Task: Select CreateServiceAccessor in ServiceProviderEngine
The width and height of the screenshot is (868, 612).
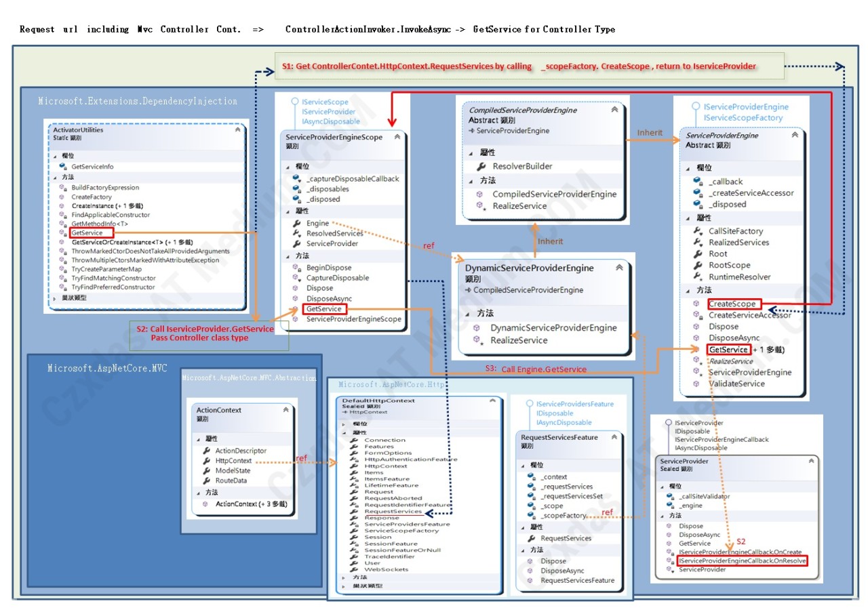Action: pyautogui.click(x=750, y=315)
